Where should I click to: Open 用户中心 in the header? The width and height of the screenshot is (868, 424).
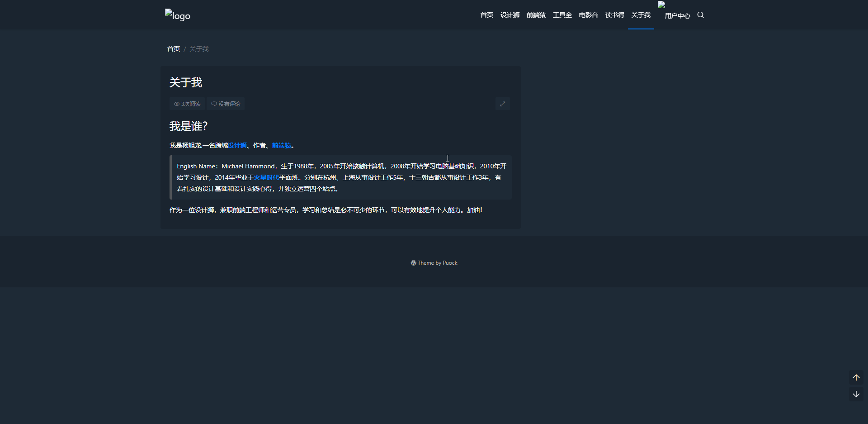(x=677, y=15)
